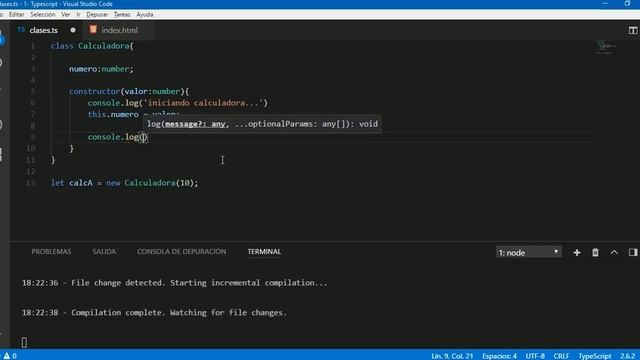Click the minimap code preview
Viewport: 640px width, 360px height.
(x=606, y=47)
